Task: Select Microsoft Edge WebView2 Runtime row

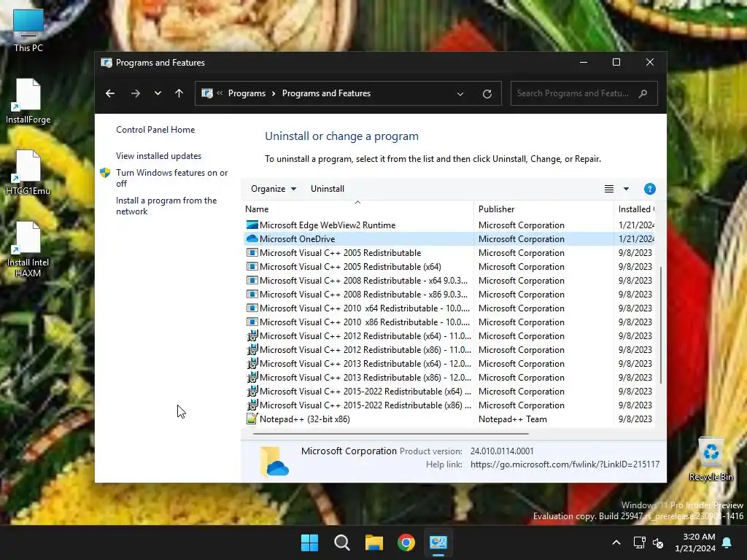Action: pyautogui.click(x=449, y=225)
